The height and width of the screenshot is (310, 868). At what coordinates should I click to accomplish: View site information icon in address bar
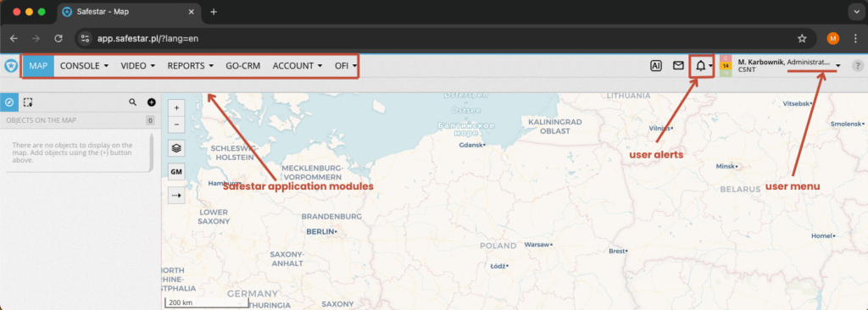coord(85,38)
